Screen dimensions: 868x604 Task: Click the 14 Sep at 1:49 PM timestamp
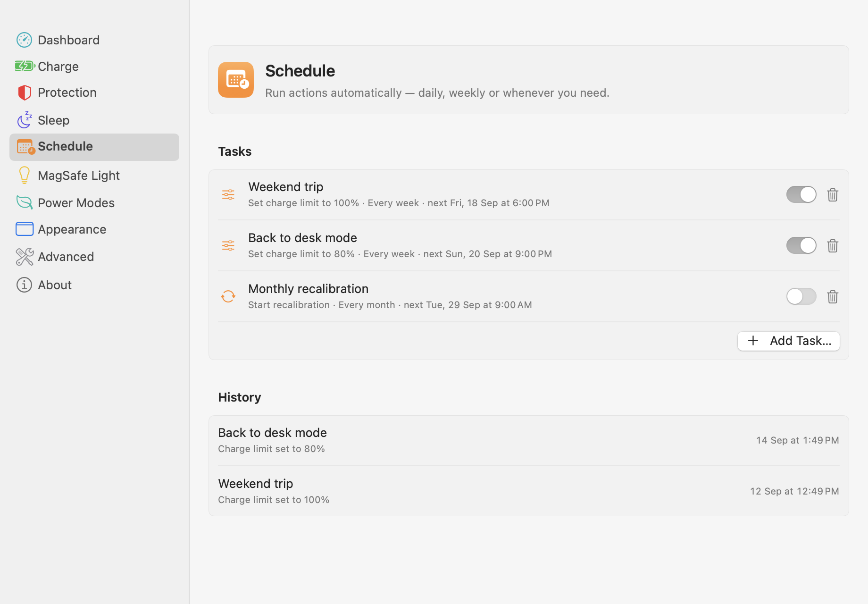click(798, 440)
